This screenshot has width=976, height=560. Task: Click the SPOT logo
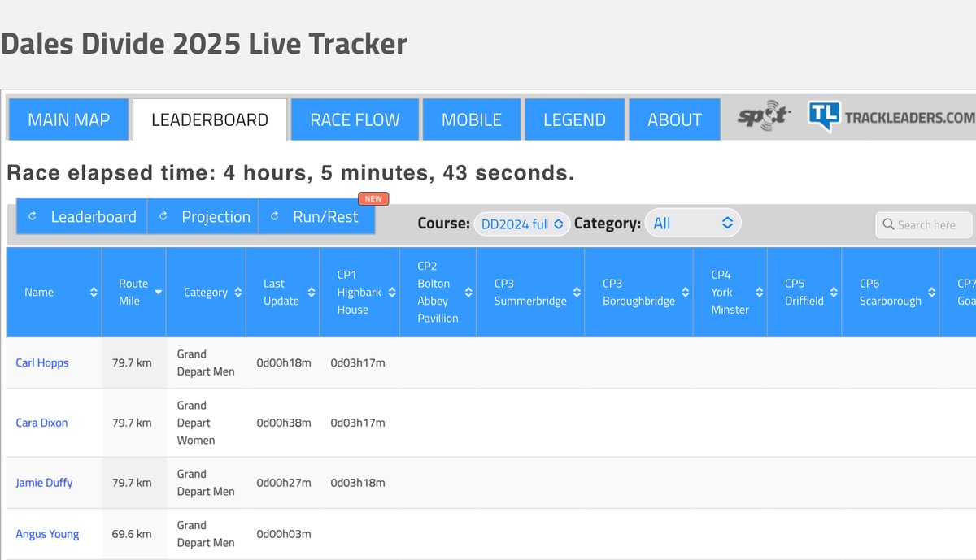tap(763, 117)
